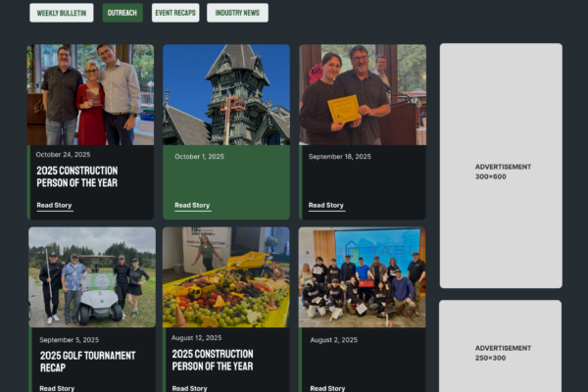588x392 pixels.
Task: Click the fruit platter photo thumbnail
Action: 226,277
